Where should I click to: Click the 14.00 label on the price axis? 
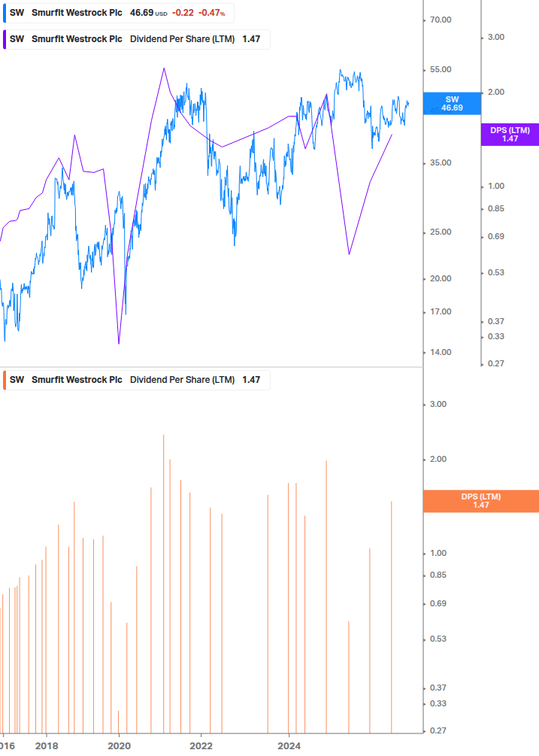441,353
